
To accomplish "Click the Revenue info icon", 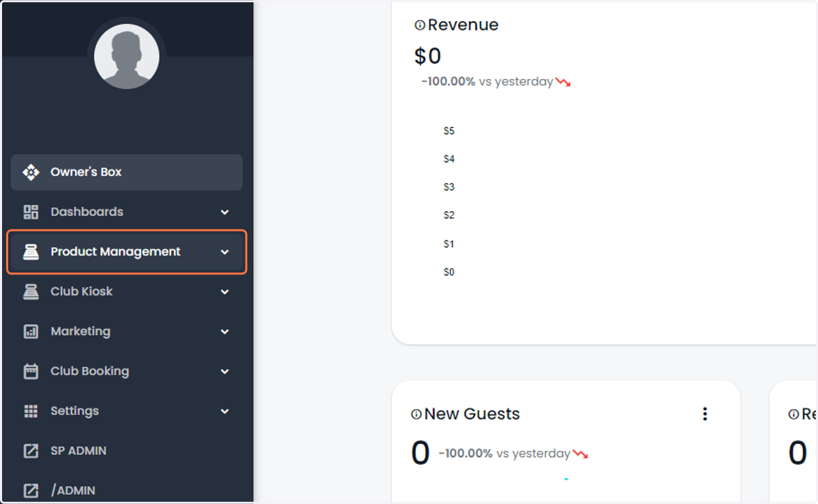I will coord(420,25).
